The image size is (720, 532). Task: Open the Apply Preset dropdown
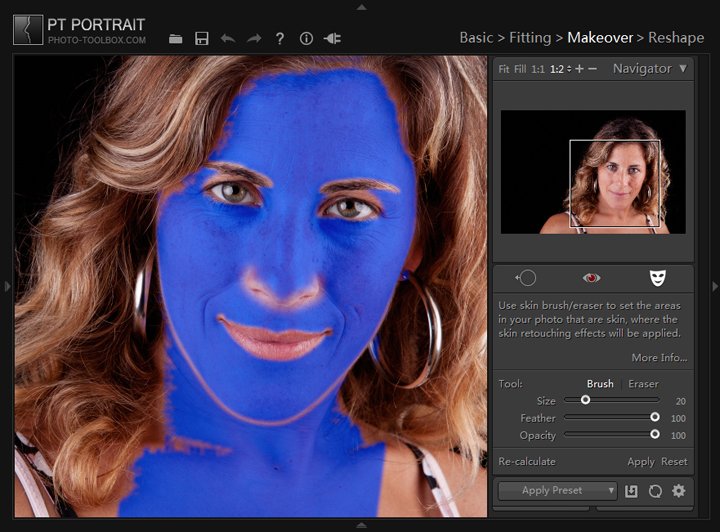tap(558, 491)
